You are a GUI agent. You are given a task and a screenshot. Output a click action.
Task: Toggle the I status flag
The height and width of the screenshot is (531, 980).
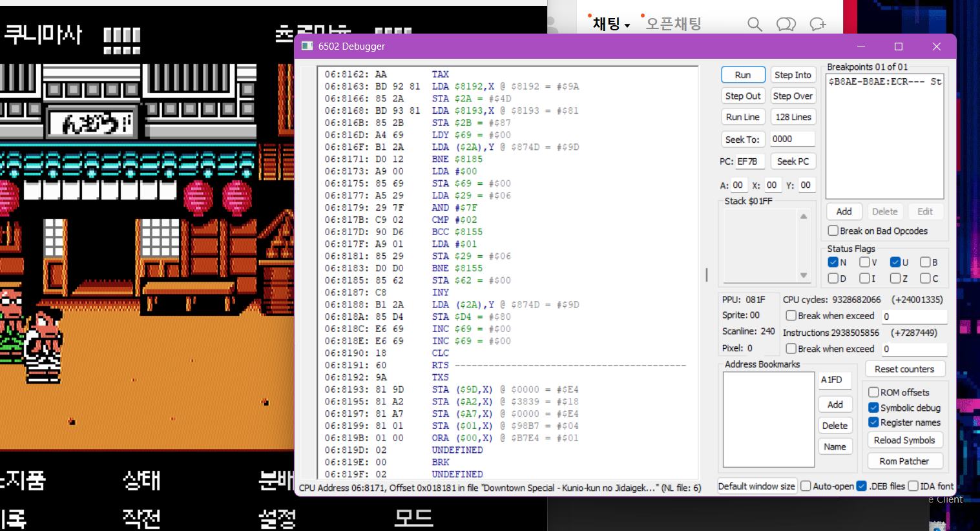coord(864,278)
